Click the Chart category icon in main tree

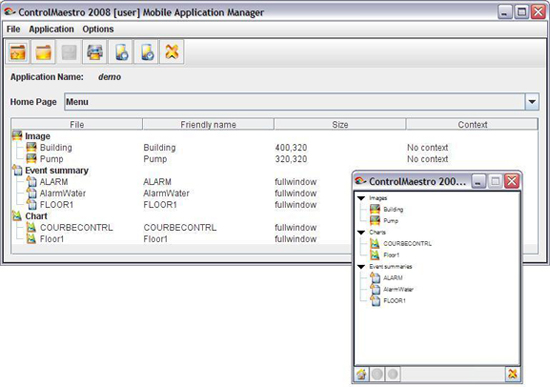[x=17, y=216]
